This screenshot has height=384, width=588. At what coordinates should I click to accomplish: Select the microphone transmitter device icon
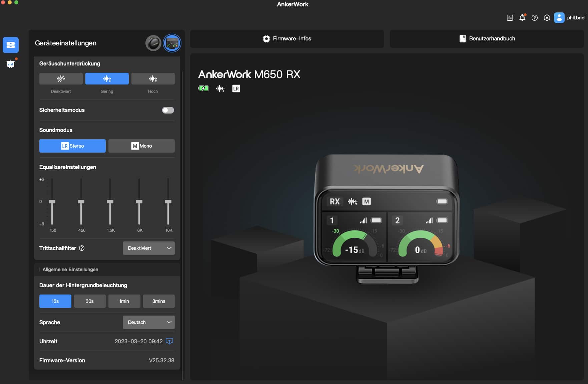153,43
